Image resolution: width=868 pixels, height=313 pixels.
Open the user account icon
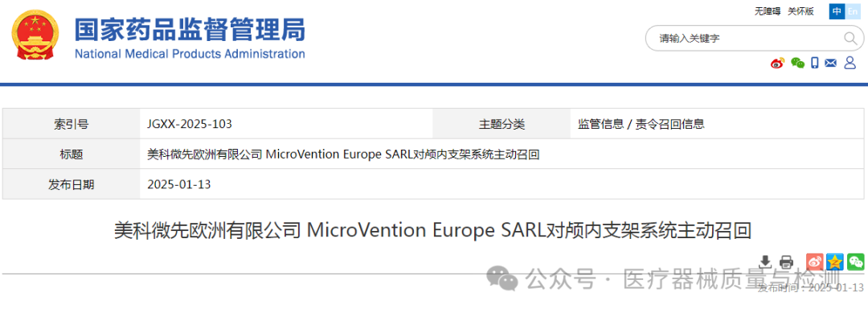[850, 63]
